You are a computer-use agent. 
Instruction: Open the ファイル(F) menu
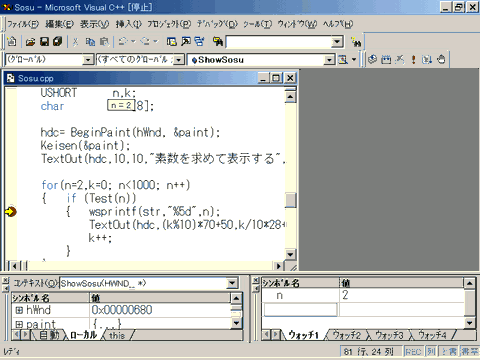point(23,24)
